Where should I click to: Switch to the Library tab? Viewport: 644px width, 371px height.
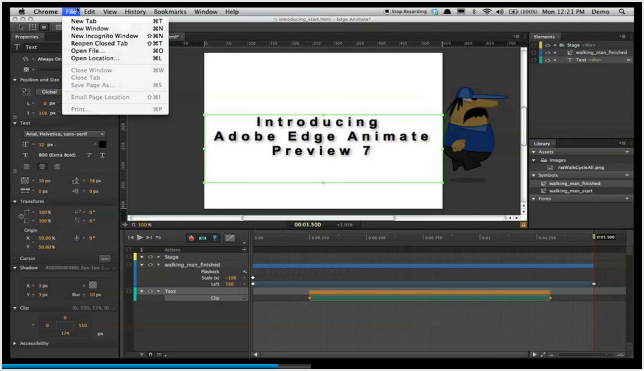coord(542,143)
